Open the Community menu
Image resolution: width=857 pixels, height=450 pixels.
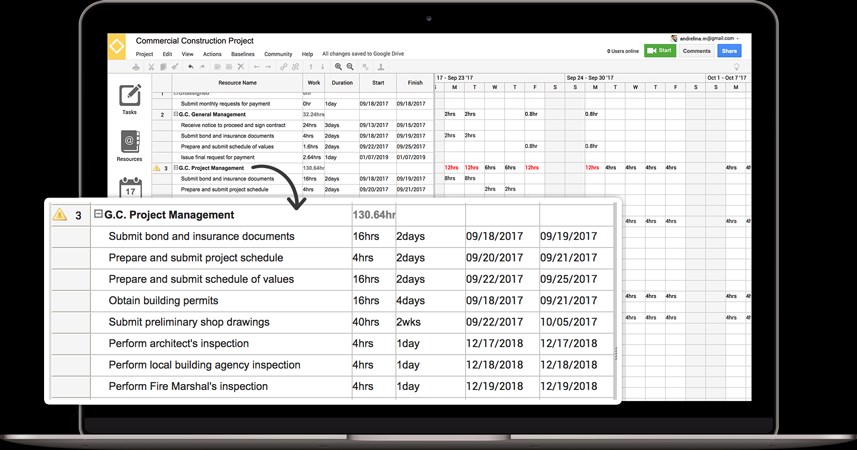point(278,54)
